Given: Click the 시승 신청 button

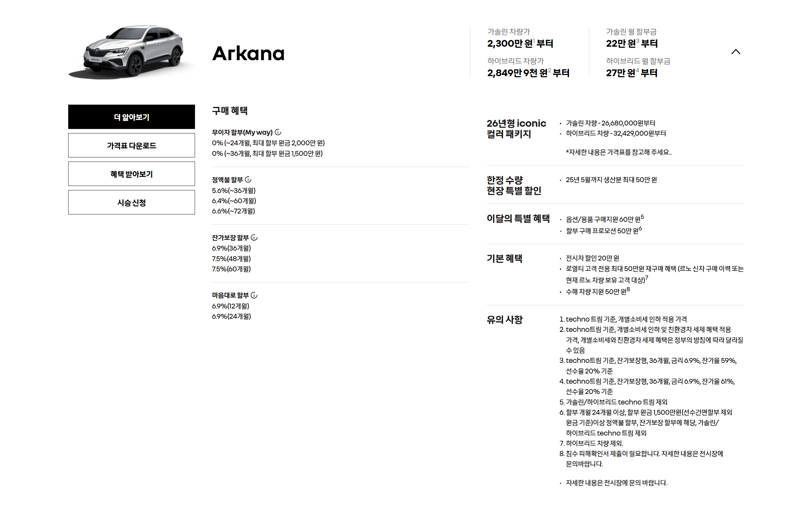Looking at the screenshot, I should 132,203.
